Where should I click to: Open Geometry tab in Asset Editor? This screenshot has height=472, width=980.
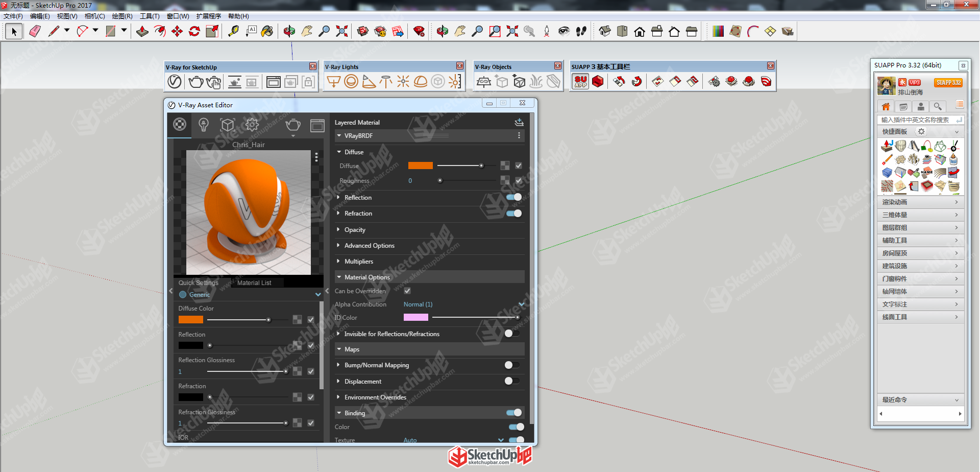(x=228, y=124)
